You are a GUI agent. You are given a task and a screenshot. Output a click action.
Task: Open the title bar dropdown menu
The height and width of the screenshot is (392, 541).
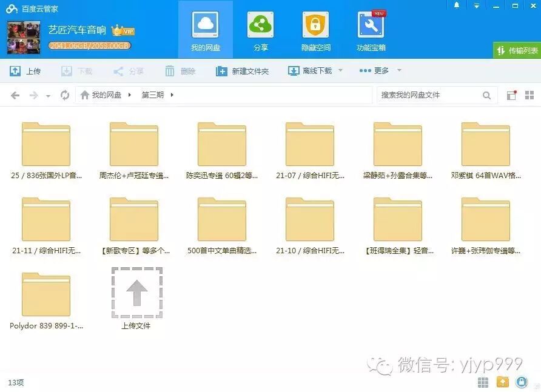(x=477, y=6)
